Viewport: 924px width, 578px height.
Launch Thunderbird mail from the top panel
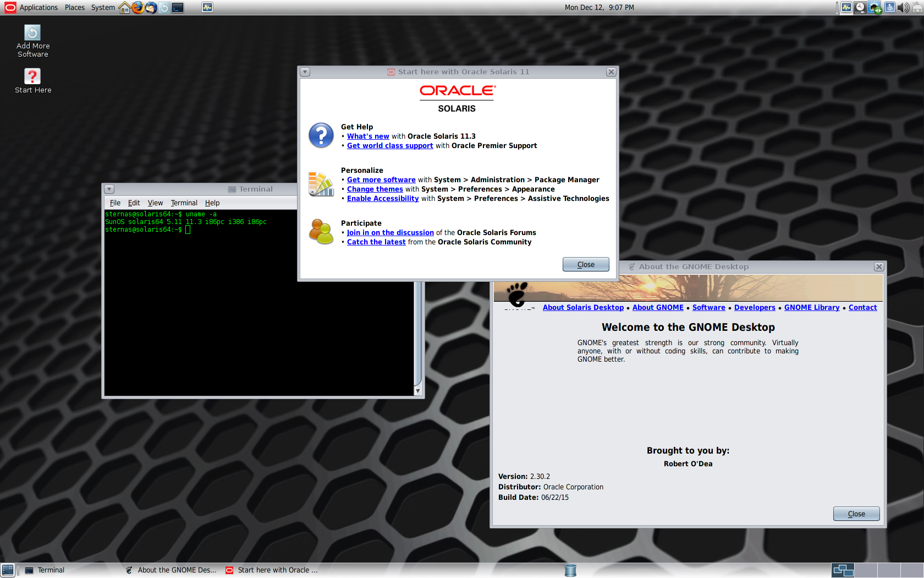click(x=151, y=7)
